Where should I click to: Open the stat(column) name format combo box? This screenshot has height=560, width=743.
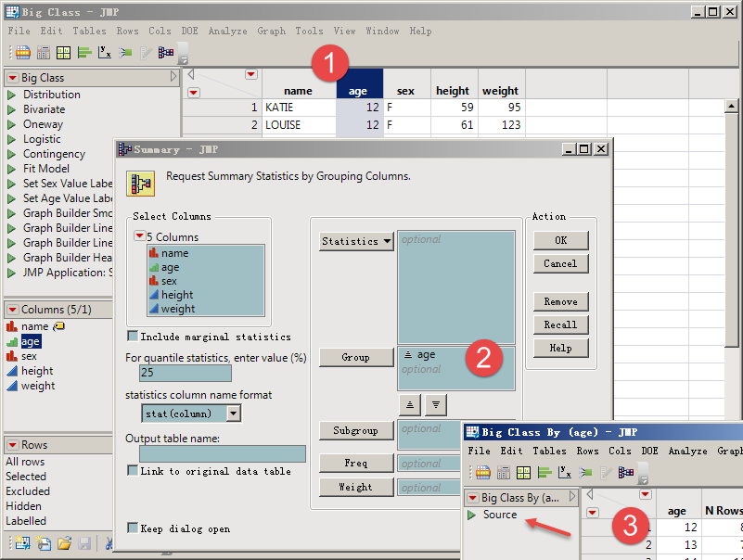tap(191, 414)
